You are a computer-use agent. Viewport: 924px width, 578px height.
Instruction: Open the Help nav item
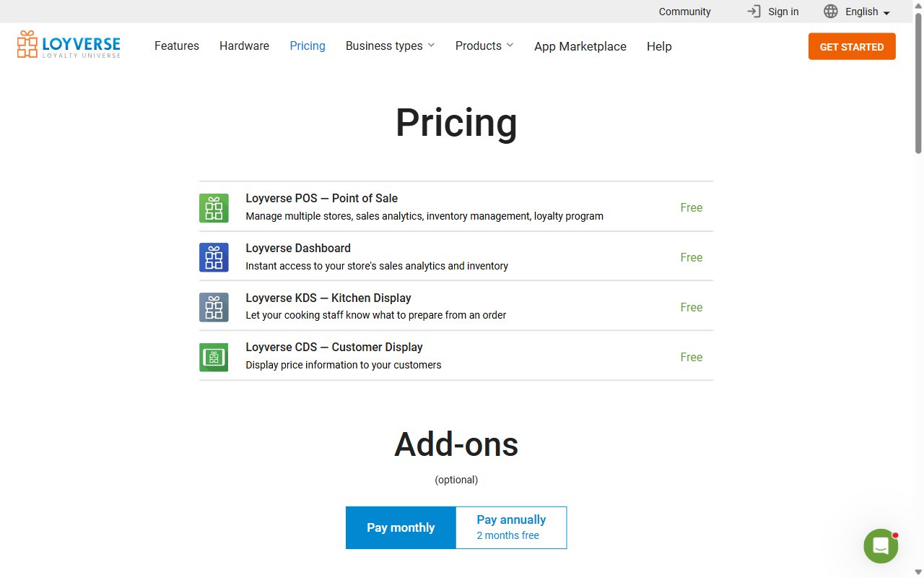tap(659, 46)
